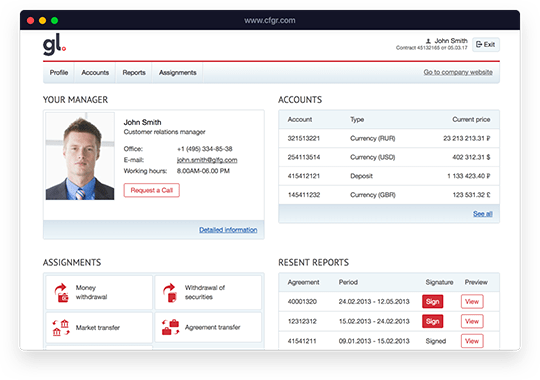This screenshot has height=380, width=540.
Task: Open the Reports tab
Action: click(x=134, y=73)
